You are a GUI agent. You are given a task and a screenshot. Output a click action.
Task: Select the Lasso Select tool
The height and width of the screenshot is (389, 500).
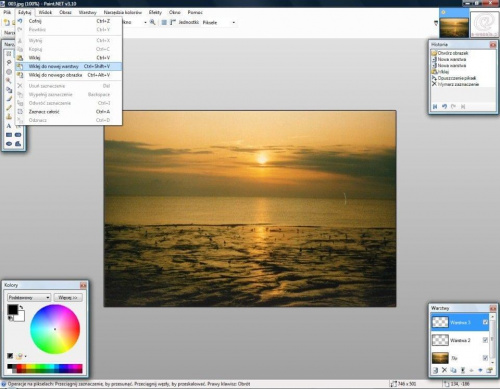tap(9, 63)
